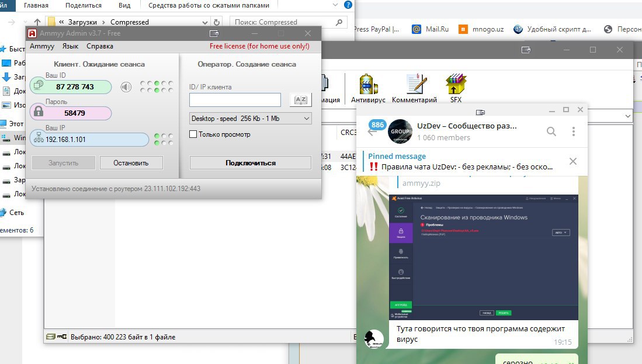This screenshot has height=364, width=642.
Task: Open the Язык menu
Action: (x=71, y=46)
